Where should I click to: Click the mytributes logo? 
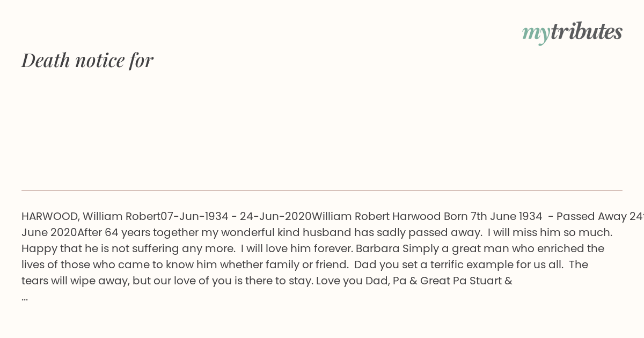click(572, 32)
